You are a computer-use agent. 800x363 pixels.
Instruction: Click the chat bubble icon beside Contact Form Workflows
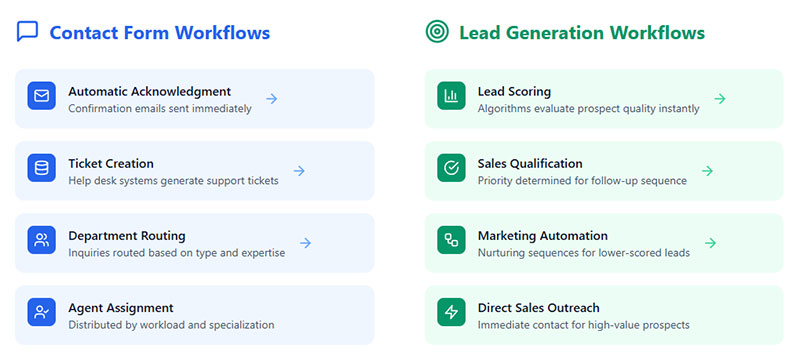tap(28, 31)
